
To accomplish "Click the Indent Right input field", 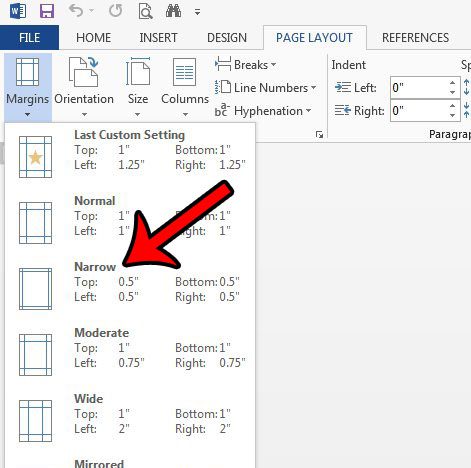I will click(x=419, y=110).
